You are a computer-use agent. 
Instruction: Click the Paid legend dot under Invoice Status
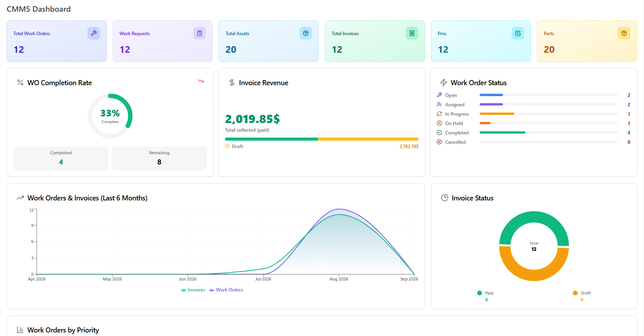pyautogui.click(x=480, y=293)
